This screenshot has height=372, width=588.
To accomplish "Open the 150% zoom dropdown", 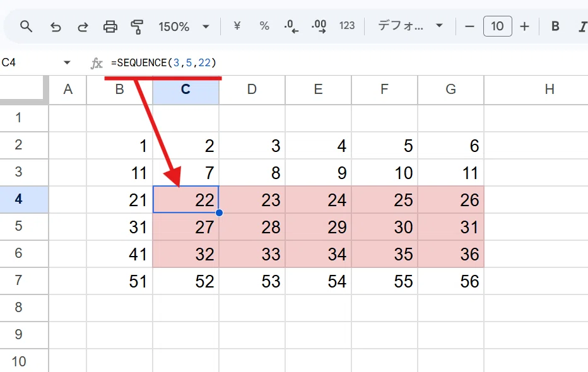I will [x=184, y=26].
